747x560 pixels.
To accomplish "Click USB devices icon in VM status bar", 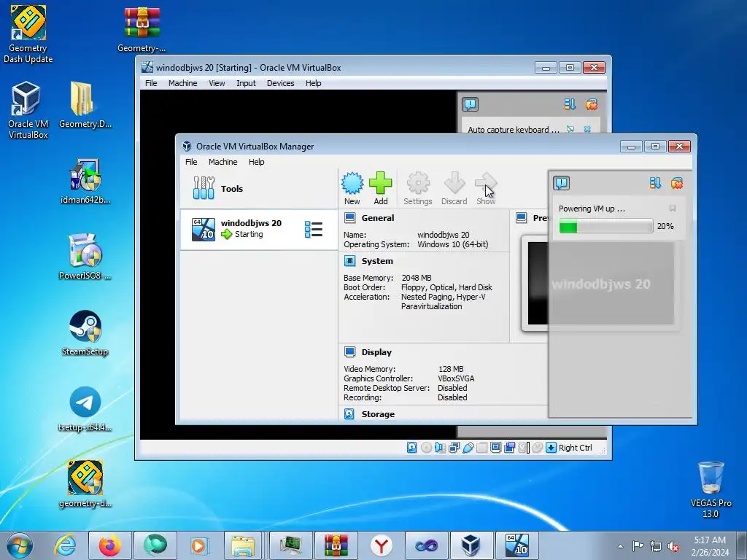I will 468,448.
